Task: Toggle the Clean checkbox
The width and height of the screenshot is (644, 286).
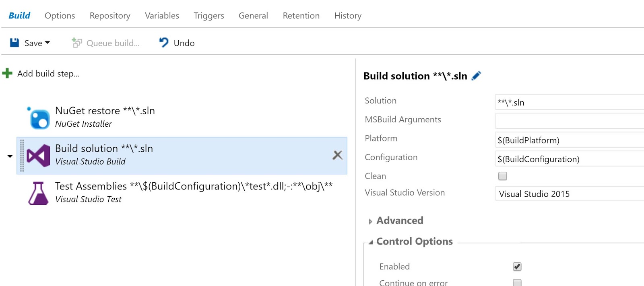Action: pos(502,176)
